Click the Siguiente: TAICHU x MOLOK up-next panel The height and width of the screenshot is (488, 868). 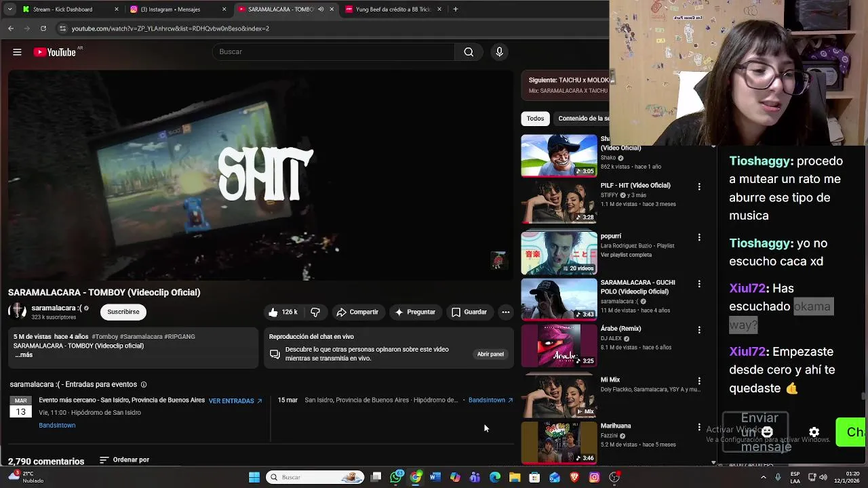[x=566, y=85]
